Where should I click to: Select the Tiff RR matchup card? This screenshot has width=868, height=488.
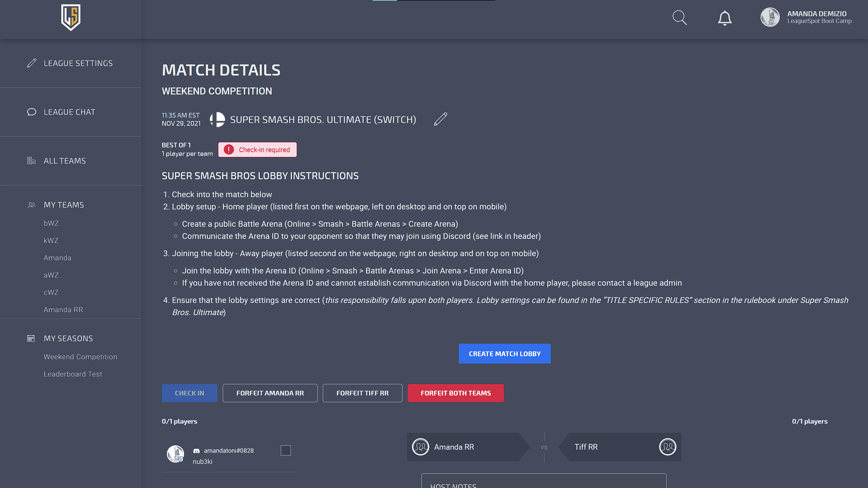[620, 447]
